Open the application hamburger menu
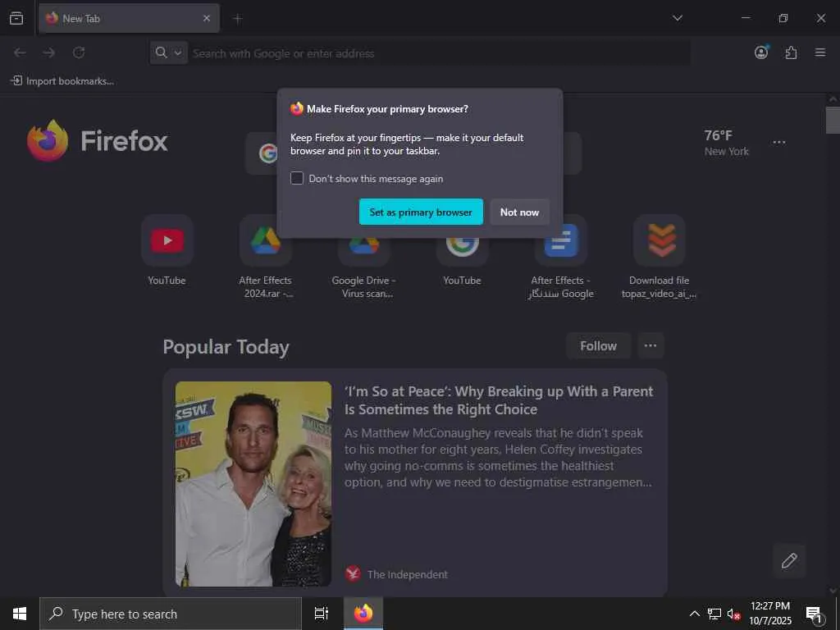Image resolution: width=840 pixels, height=630 pixels. (x=820, y=52)
